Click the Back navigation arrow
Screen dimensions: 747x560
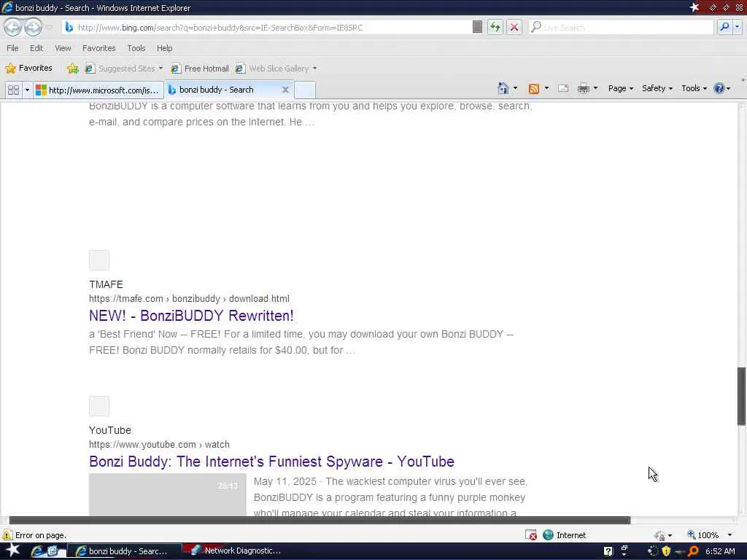pyautogui.click(x=13, y=27)
